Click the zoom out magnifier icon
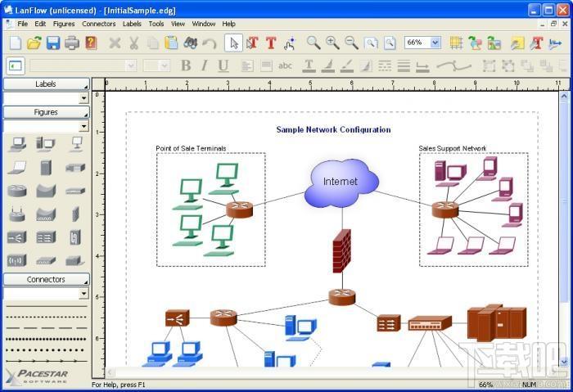573x392 pixels. pos(351,43)
